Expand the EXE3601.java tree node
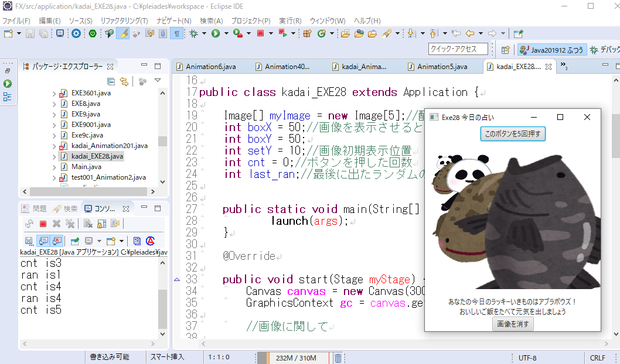Screen dimensions: 620x364 coord(54,93)
